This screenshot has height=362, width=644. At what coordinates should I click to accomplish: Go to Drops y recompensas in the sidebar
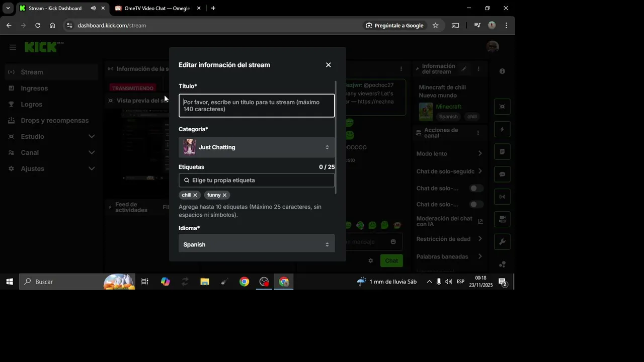[52, 120]
